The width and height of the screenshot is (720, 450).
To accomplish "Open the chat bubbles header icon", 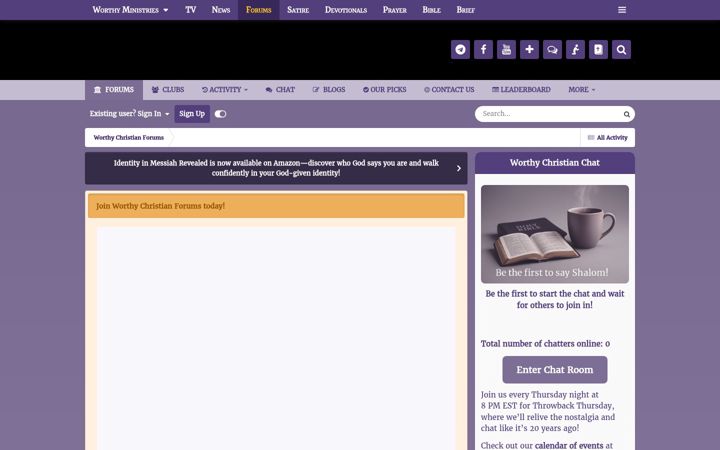I will (552, 50).
